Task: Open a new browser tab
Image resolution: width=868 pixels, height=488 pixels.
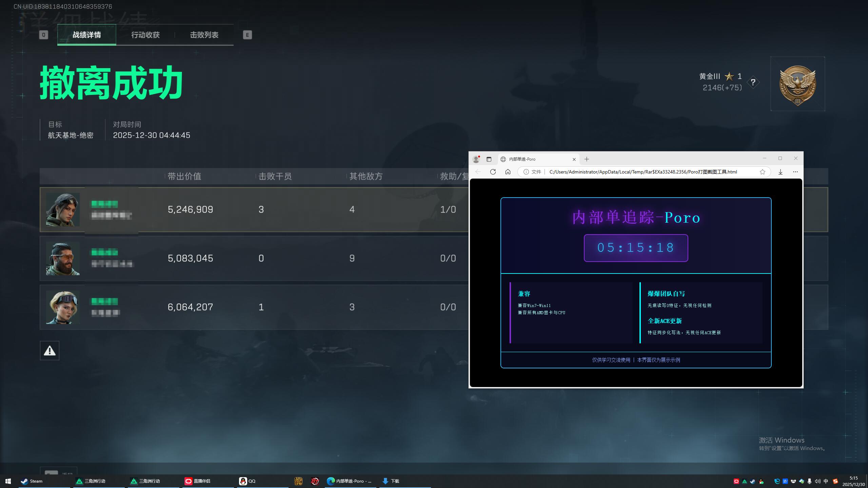Action: click(587, 159)
